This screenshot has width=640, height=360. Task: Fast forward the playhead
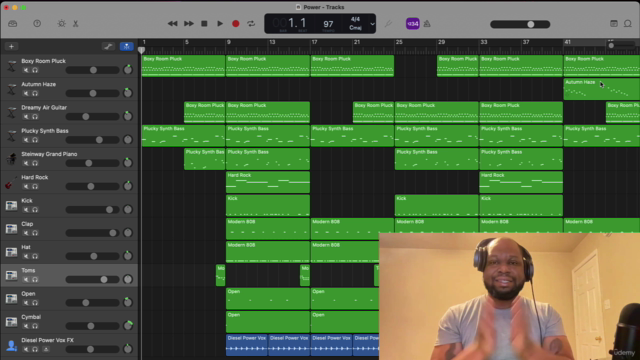[x=189, y=24]
